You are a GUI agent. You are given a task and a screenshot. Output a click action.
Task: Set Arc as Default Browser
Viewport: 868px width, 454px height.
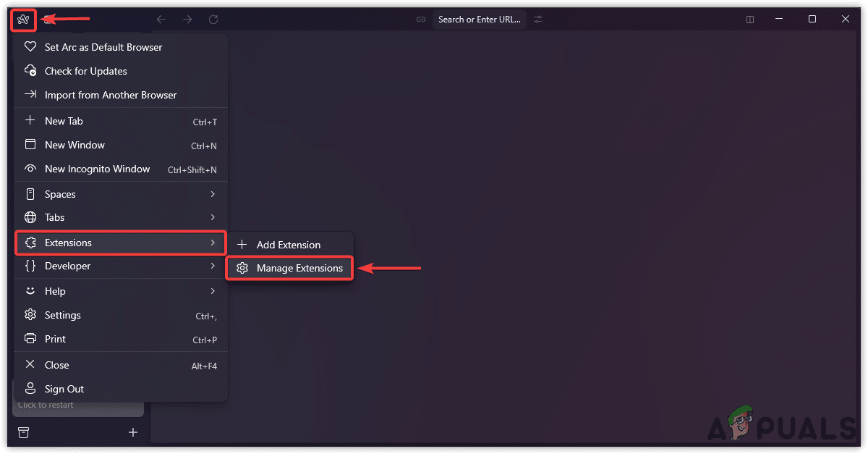tap(103, 47)
